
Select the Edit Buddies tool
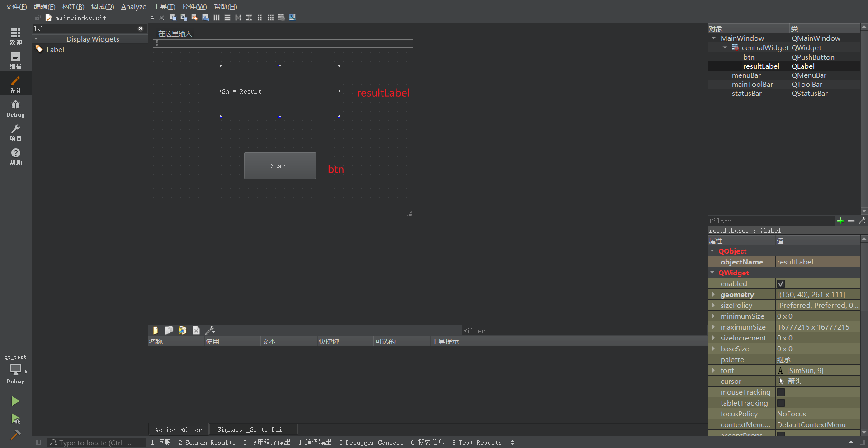click(194, 18)
